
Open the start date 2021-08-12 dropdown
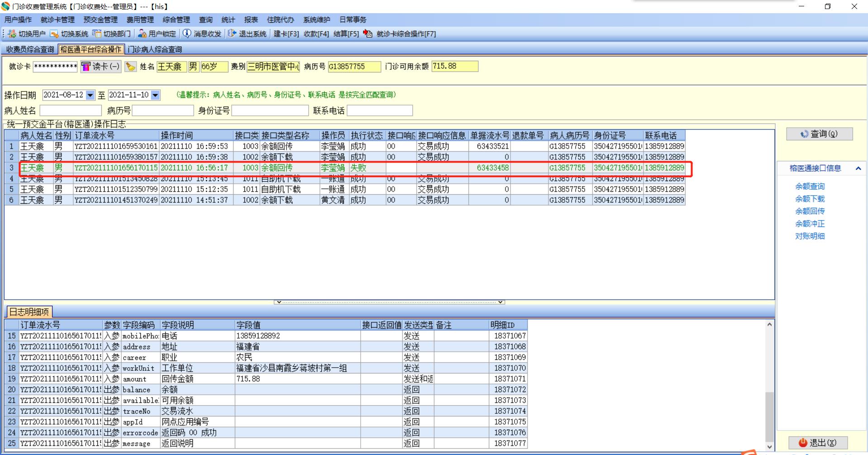90,95
